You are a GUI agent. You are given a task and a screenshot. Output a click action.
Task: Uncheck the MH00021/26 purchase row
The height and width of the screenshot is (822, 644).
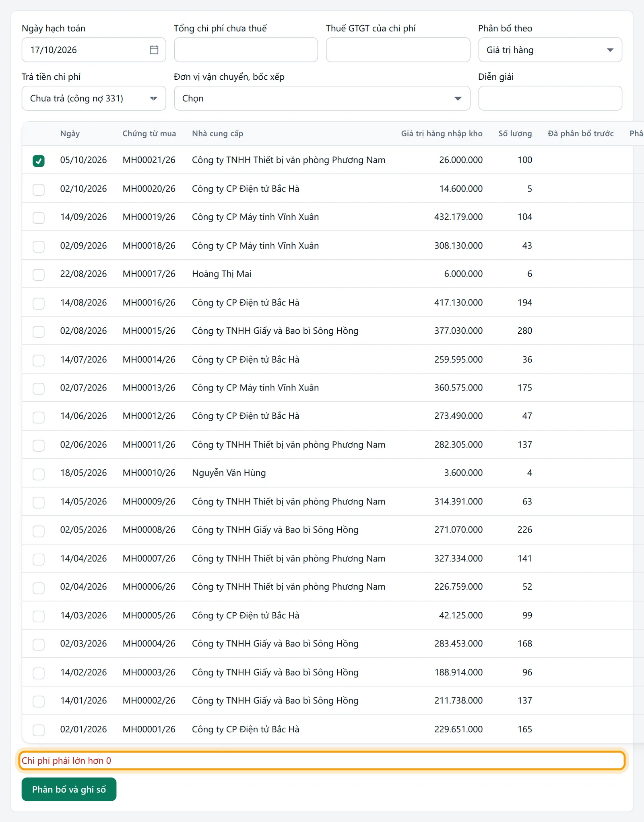pos(39,161)
